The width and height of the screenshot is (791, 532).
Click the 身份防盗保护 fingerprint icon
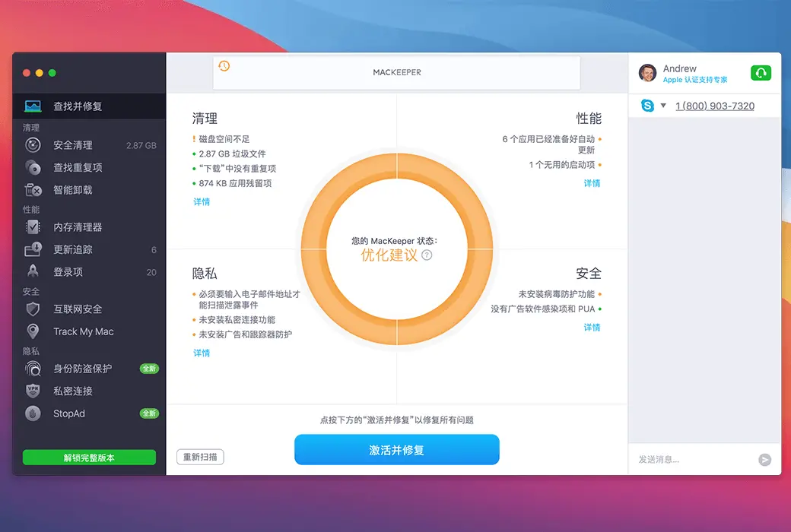33,369
